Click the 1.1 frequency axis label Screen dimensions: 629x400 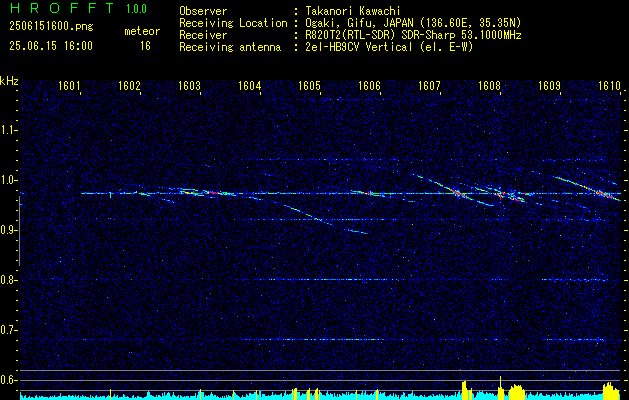click(x=8, y=130)
